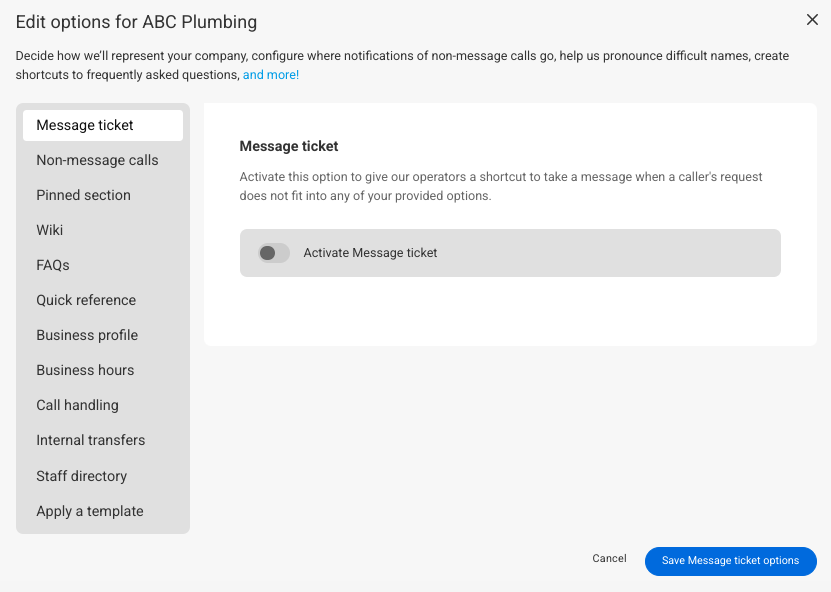Select the FAQs sidebar item

coord(53,265)
